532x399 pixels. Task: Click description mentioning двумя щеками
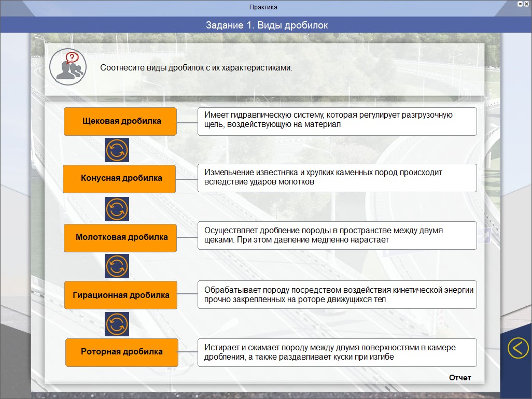coord(337,236)
